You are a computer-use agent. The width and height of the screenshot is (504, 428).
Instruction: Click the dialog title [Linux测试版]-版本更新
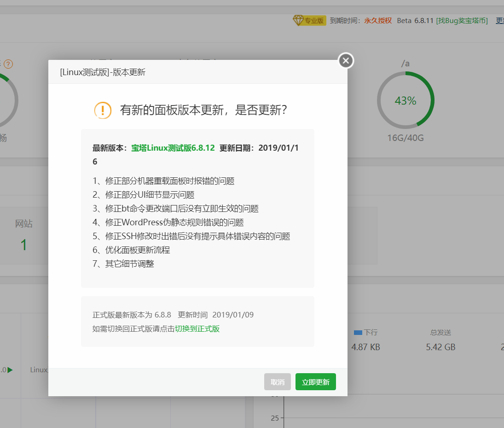(103, 72)
